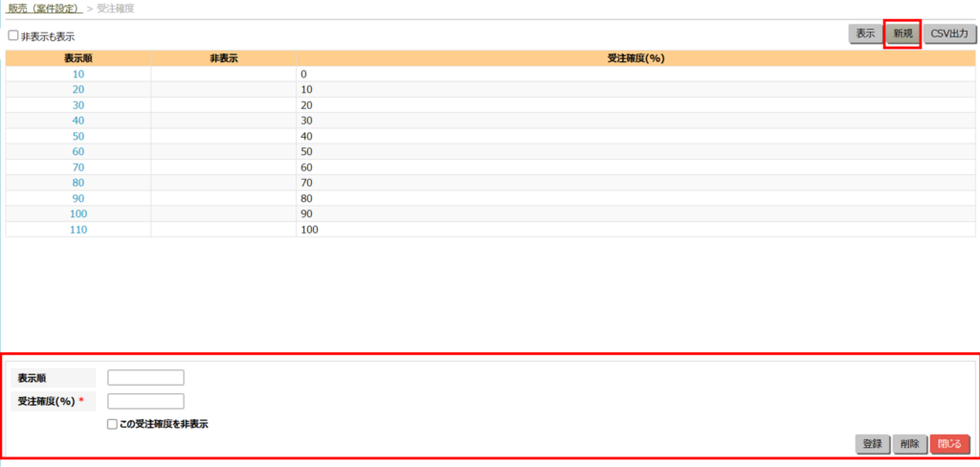Viewport: 980px width, 467px height.
Task: Click the 表示順 column header
Action: [78, 58]
